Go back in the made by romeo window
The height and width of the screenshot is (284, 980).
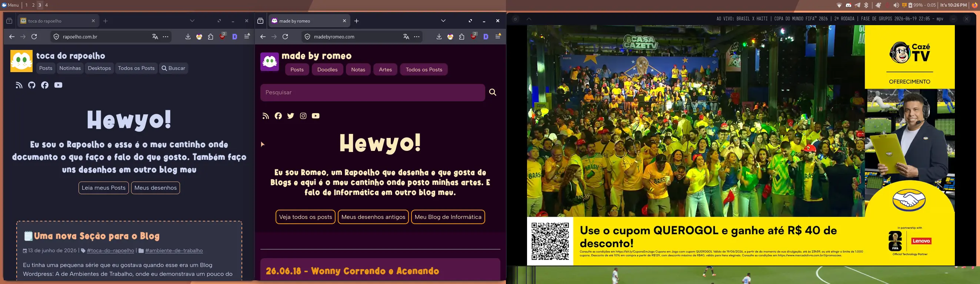(x=263, y=37)
